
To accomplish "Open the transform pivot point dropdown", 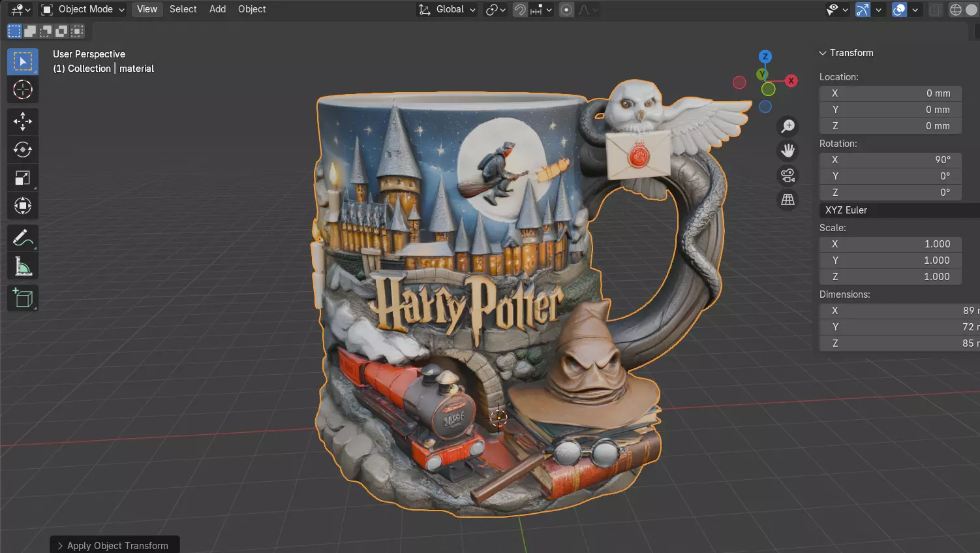I will click(496, 10).
